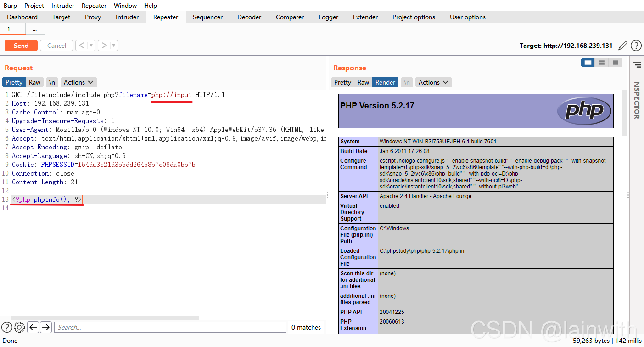
Task: Switch to the Intruder tab
Action: (127, 17)
